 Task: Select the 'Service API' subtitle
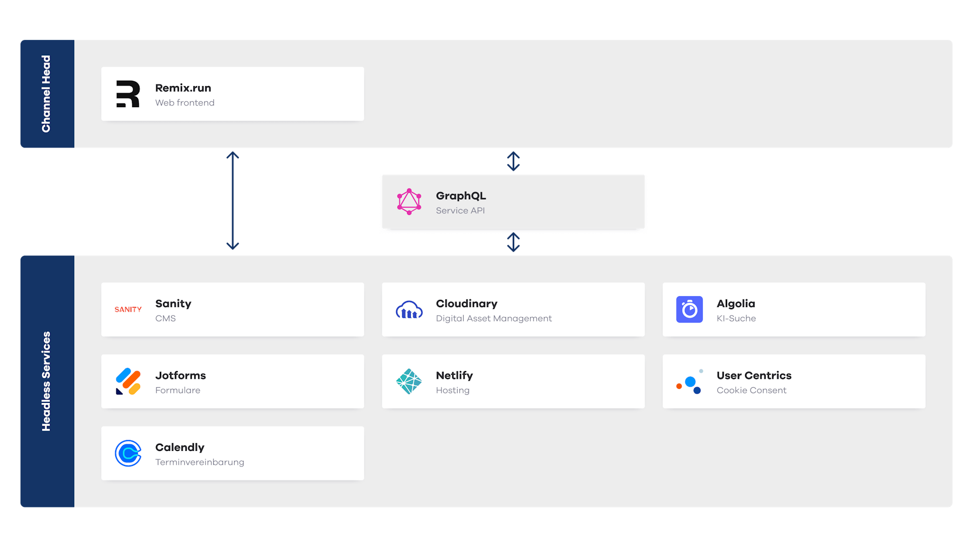[460, 211]
